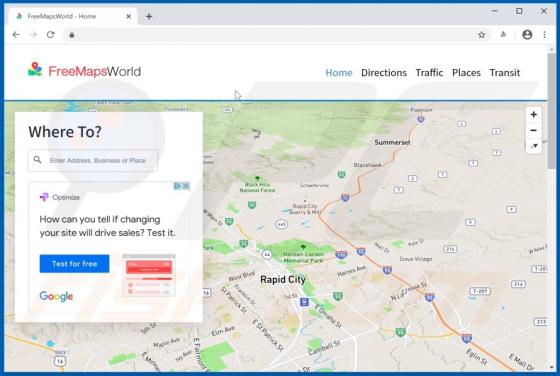This screenshot has width=560, height=376.
Task: Click Rapid City label on map
Action: [283, 279]
